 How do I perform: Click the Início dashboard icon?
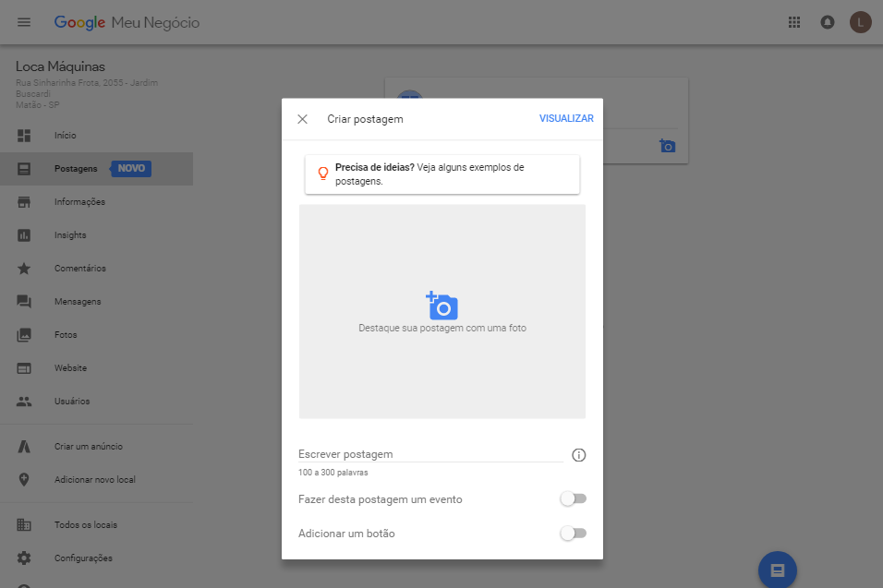[24, 136]
